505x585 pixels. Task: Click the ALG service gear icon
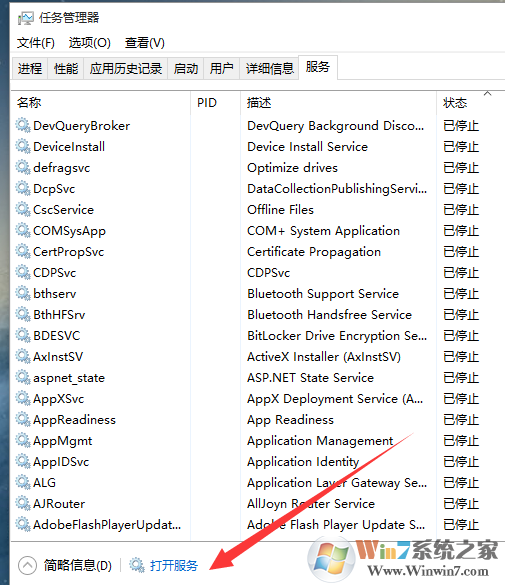(x=23, y=482)
